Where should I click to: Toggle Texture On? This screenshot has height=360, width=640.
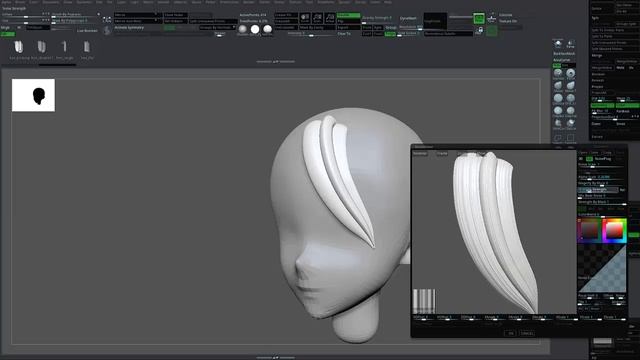(508, 21)
